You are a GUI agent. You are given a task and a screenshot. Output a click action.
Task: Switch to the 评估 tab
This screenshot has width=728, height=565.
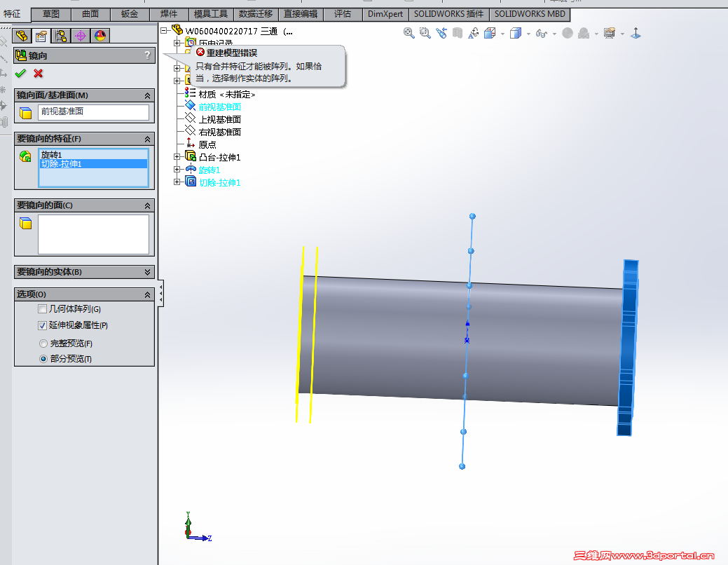[343, 14]
